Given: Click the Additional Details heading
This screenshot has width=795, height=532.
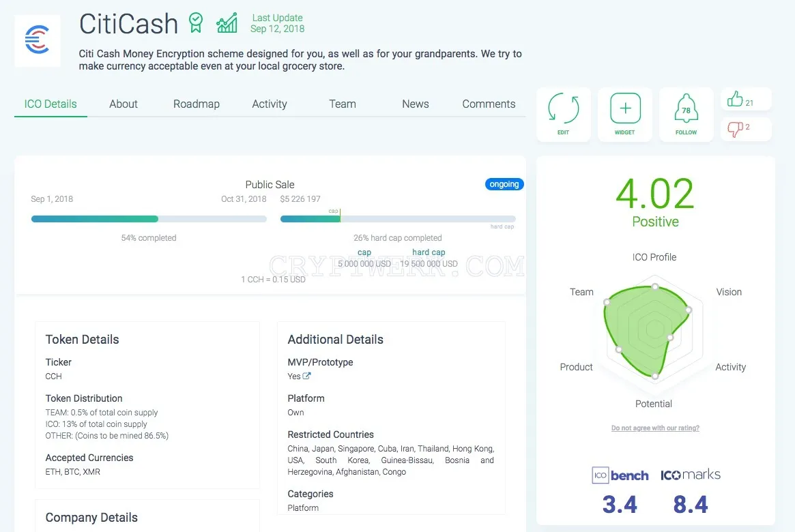Looking at the screenshot, I should pyautogui.click(x=335, y=340).
